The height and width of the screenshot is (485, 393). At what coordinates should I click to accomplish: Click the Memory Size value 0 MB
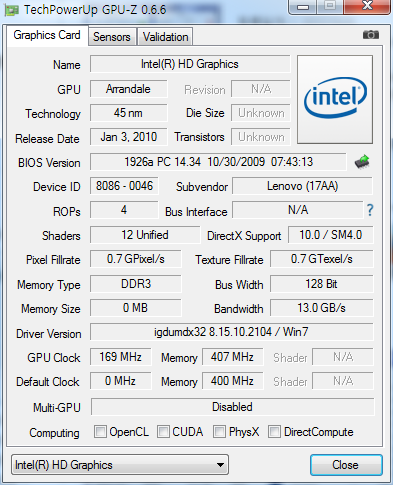pyautogui.click(x=136, y=308)
